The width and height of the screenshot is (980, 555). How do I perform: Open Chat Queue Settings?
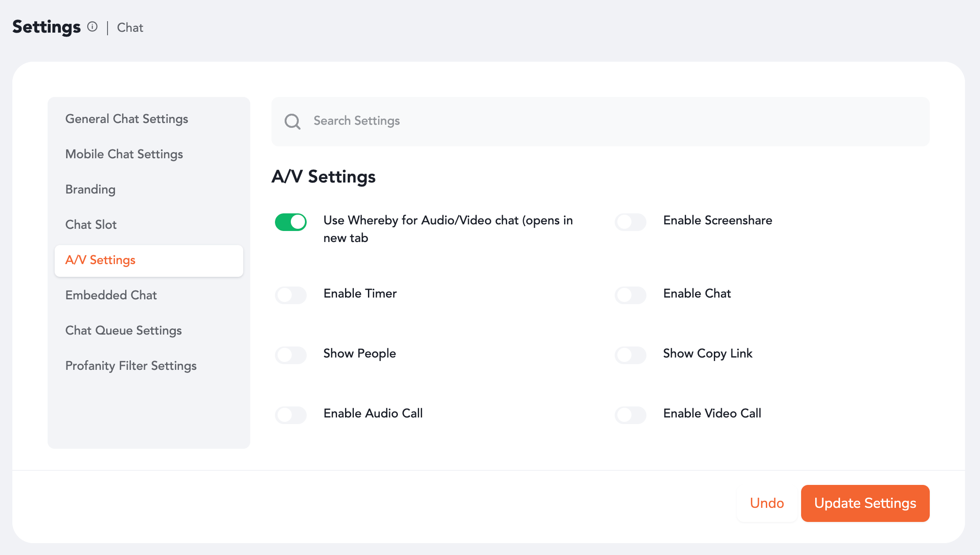123,331
